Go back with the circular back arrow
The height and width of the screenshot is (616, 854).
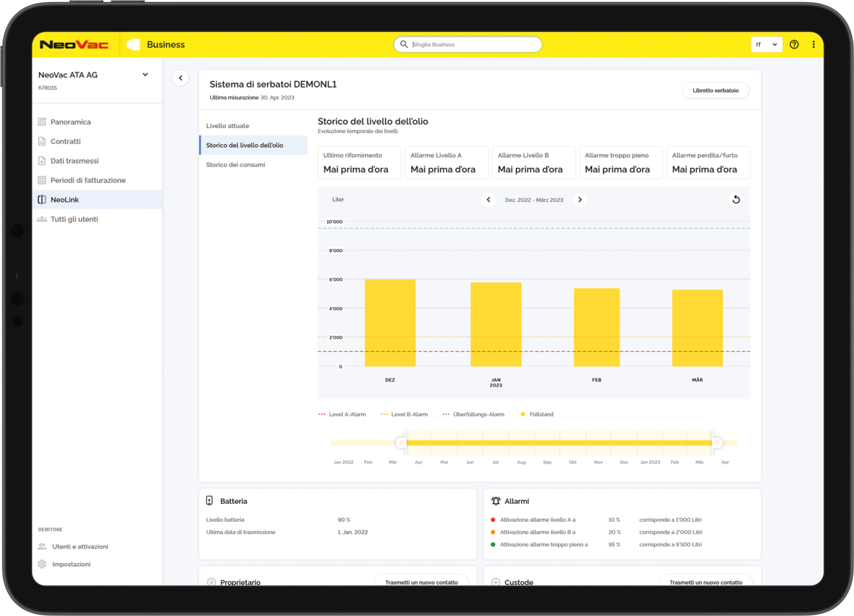coord(181,78)
